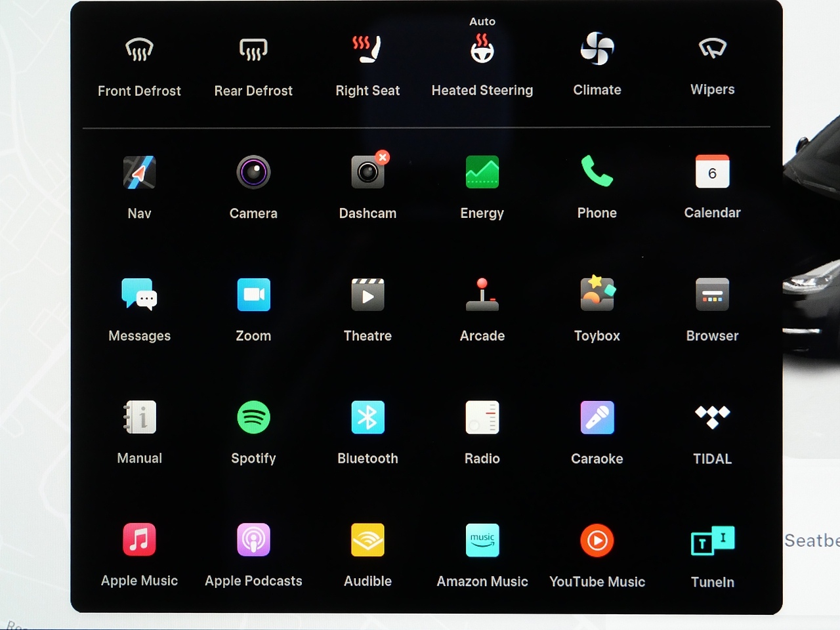The image size is (840, 630).
Task: Open Spotify music app
Action: 253,417
